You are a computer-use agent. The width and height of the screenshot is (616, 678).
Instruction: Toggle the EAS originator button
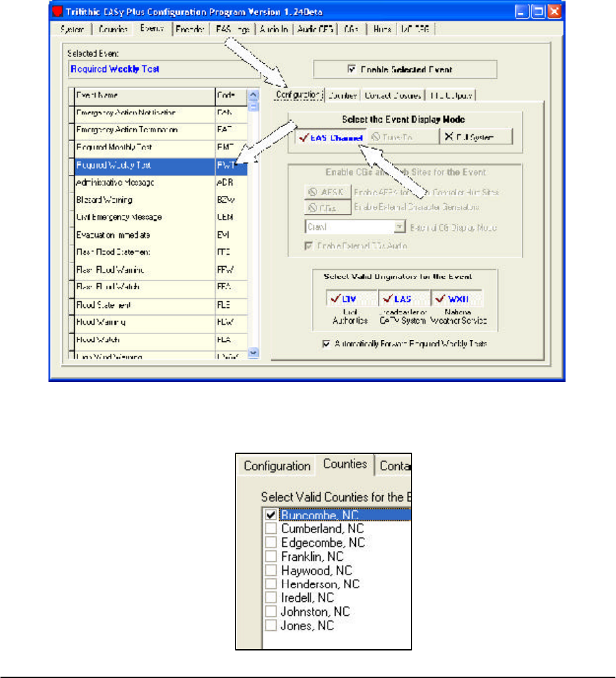tap(404, 298)
